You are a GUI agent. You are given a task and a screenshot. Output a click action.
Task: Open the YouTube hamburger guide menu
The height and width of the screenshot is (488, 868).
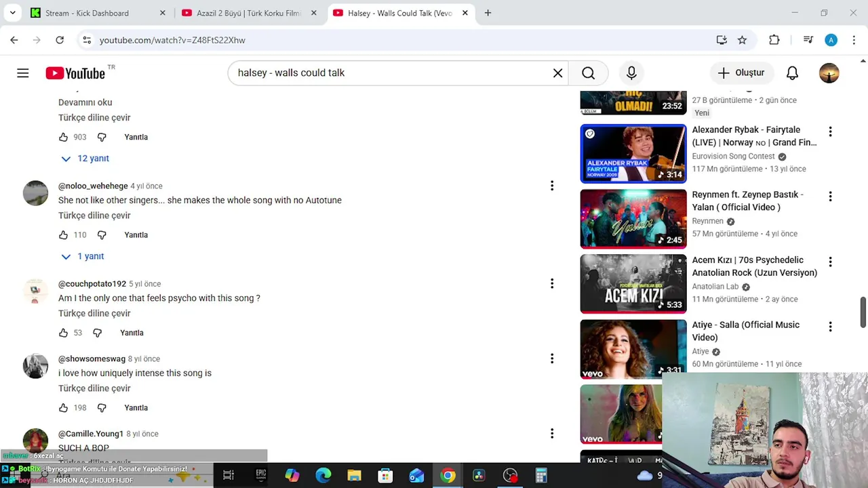pyautogui.click(x=23, y=73)
